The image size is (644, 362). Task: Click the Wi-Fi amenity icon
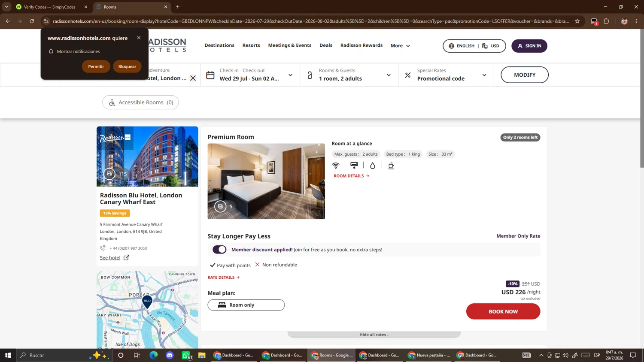tap(336, 166)
